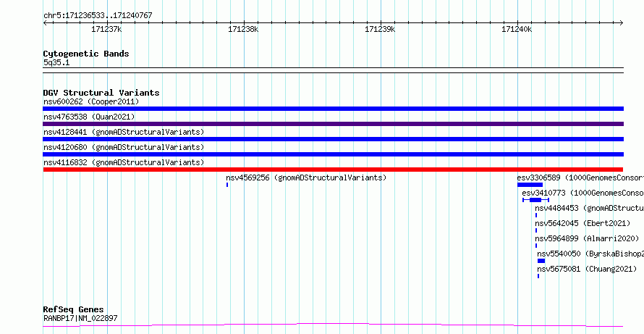Open the nsv5540050 ByrskaBishop label
This screenshot has width=644, height=334.
pos(590,254)
